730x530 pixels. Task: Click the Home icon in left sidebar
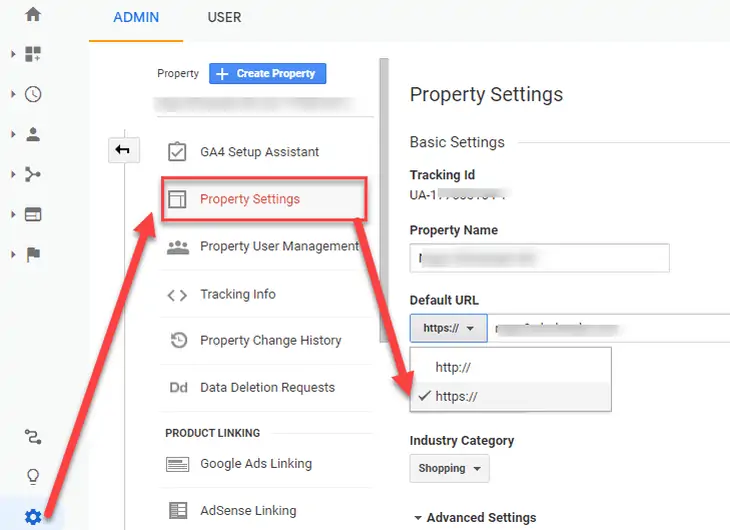[x=33, y=15]
